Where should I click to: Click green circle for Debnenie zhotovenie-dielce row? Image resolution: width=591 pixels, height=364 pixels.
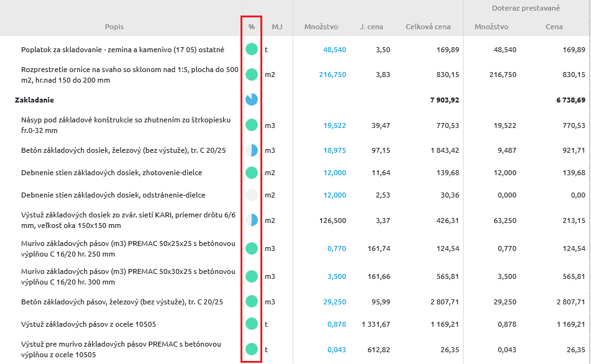coord(251,173)
